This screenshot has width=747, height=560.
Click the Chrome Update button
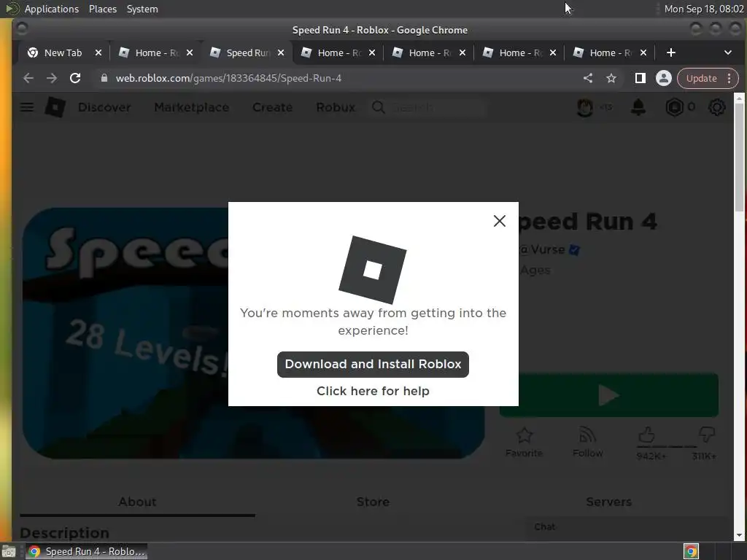tap(701, 79)
